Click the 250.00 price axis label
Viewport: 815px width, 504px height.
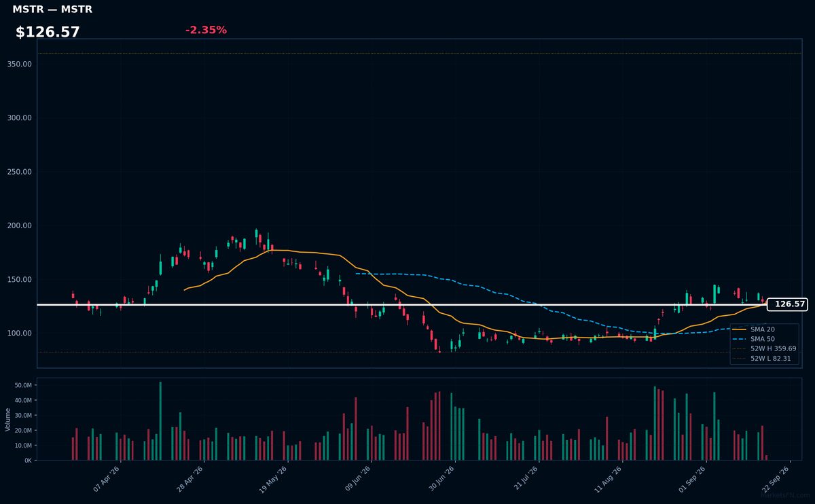20,172
